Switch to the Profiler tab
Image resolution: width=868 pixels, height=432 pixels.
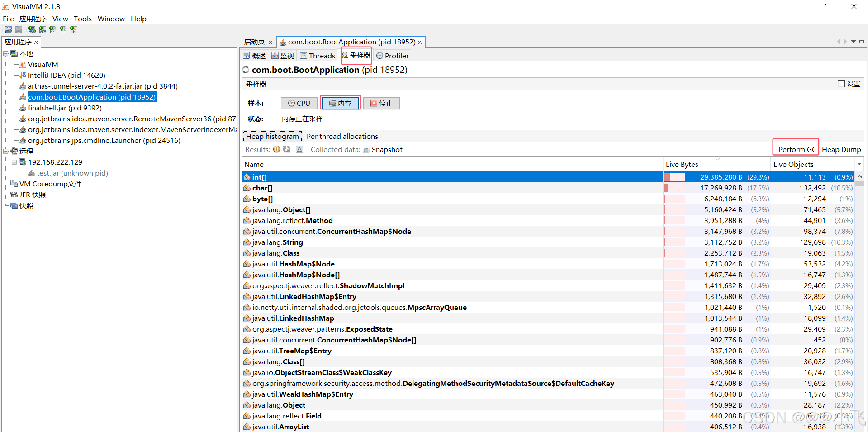[393, 56]
